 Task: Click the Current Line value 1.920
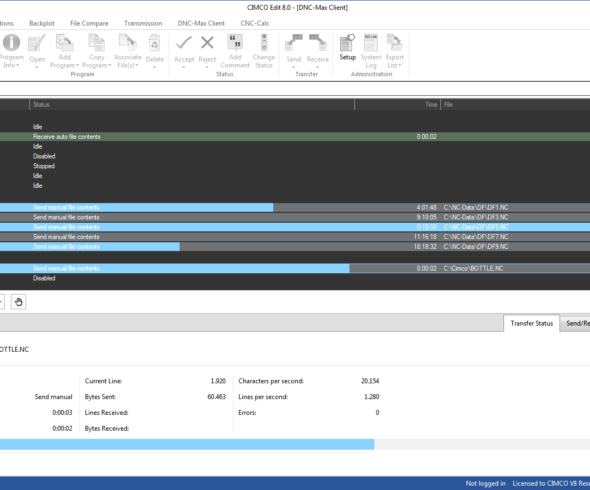pyautogui.click(x=218, y=381)
